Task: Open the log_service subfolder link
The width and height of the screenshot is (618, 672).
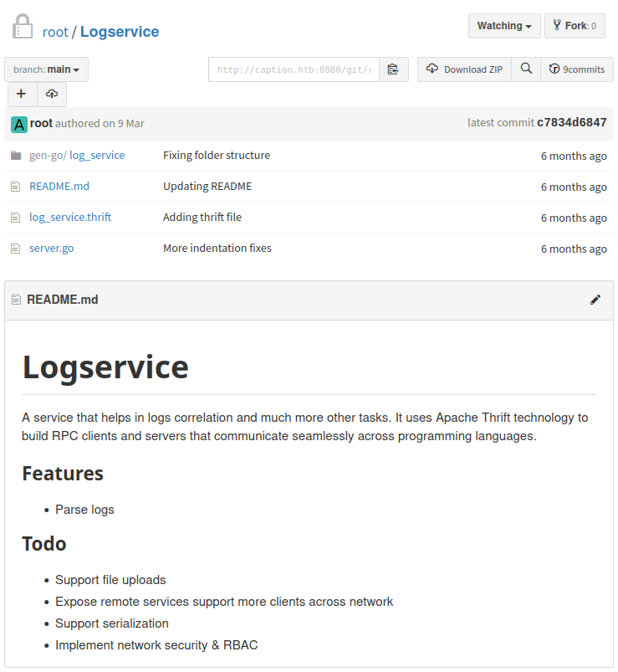Action: tap(97, 156)
